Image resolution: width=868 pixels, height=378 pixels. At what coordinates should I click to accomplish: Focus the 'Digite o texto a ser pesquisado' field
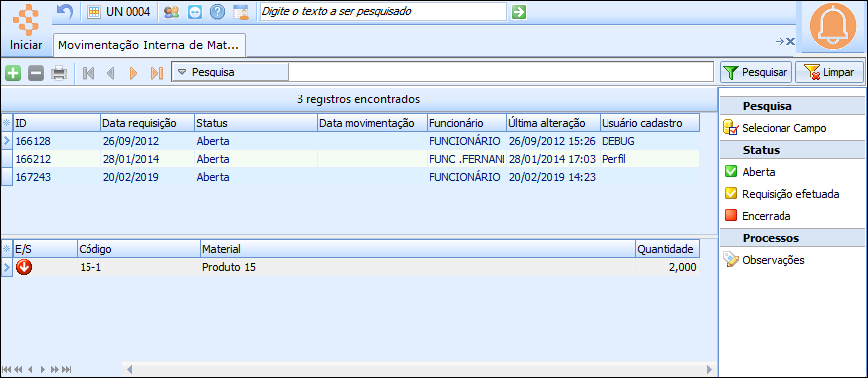383,12
